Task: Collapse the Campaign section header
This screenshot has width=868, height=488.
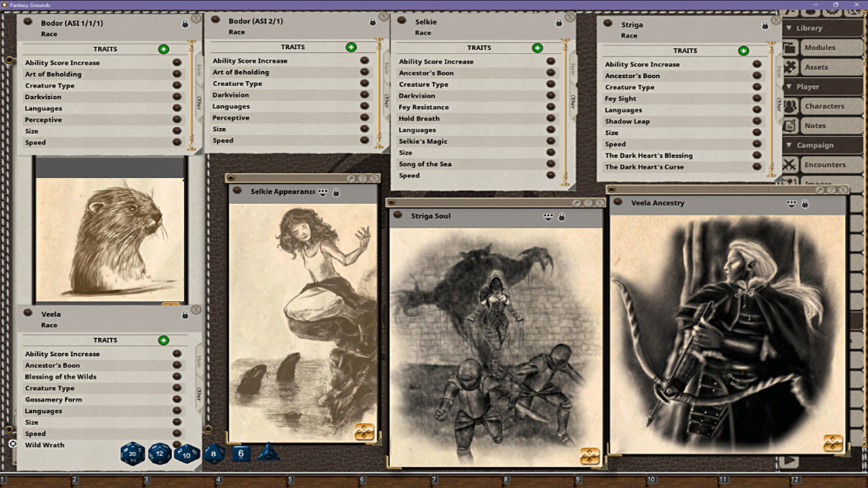Action: [x=789, y=145]
